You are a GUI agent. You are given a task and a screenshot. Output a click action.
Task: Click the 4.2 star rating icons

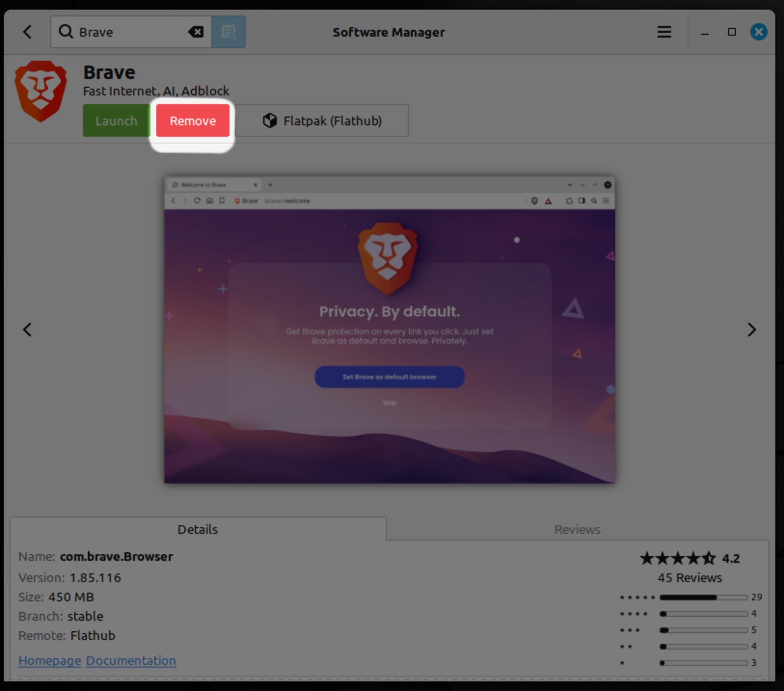click(x=677, y=558)
